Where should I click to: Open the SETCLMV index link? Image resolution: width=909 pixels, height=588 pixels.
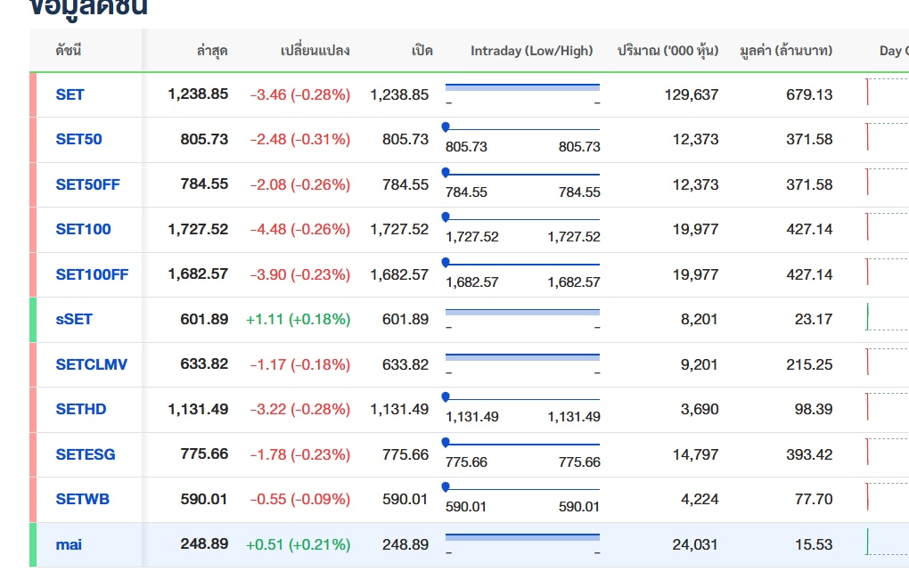91,364
